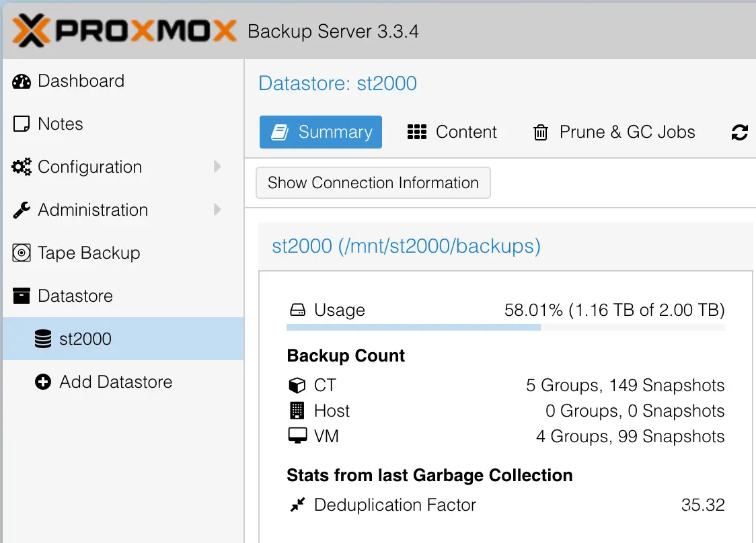Click 'Stats from last Garbage Collection' heading
756x543 pixels.
(430, 475)
